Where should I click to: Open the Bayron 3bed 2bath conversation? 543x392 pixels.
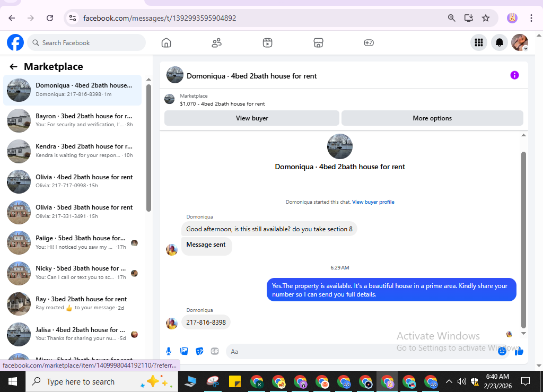72,120
